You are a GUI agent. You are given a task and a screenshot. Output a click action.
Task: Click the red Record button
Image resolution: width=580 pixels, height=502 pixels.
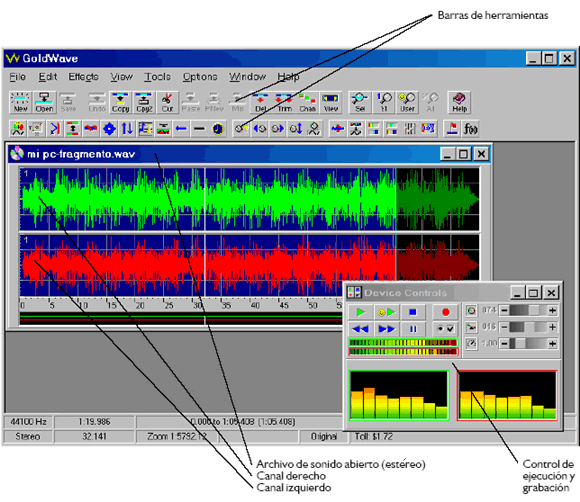(x=445, y=313)
